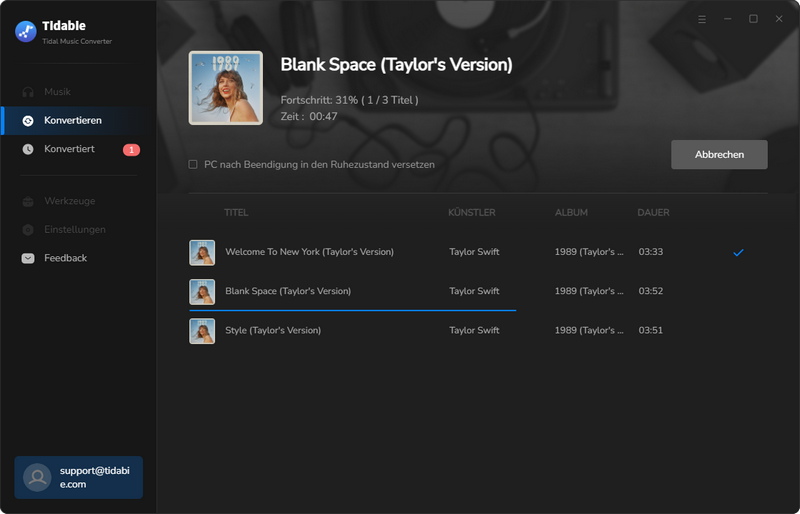Click the headphones icon beside Musik

[x=28, y=92]
